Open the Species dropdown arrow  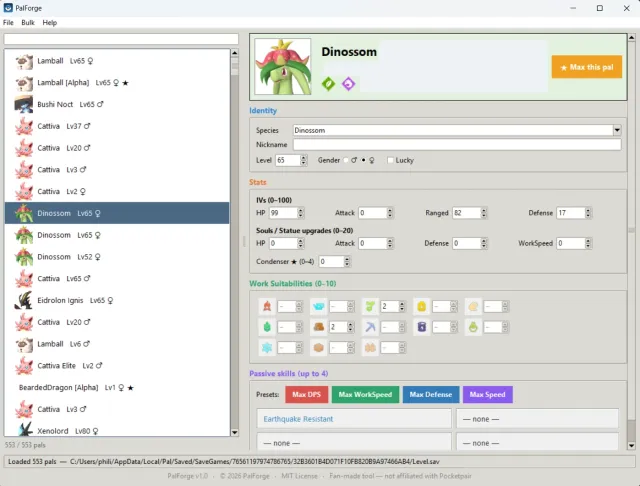click(617, 130)
